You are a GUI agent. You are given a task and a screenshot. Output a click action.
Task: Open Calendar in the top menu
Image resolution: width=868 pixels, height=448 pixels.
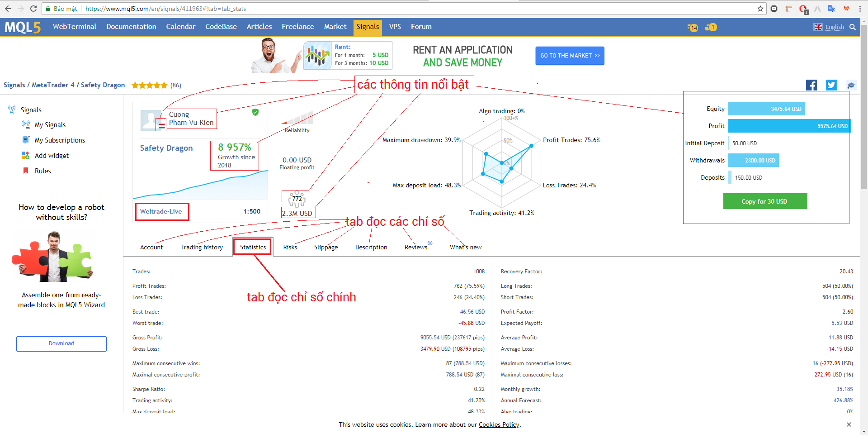[x=180, y=27]
